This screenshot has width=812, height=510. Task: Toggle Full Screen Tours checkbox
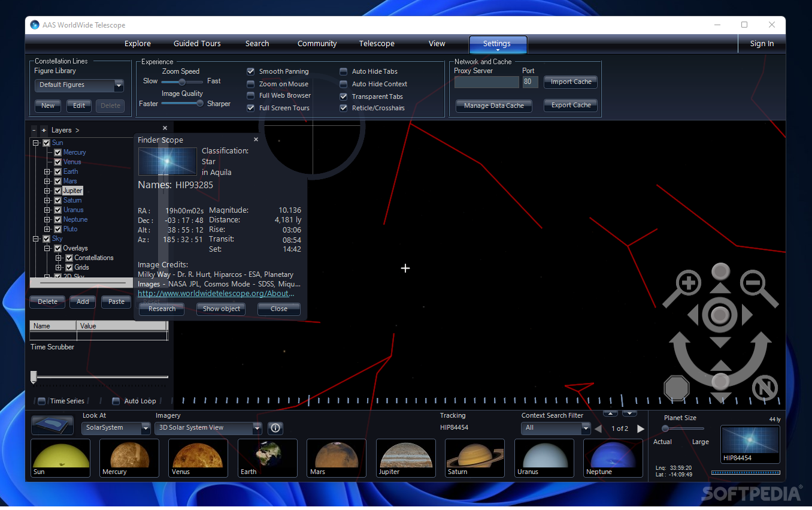[x=251, y=108]
